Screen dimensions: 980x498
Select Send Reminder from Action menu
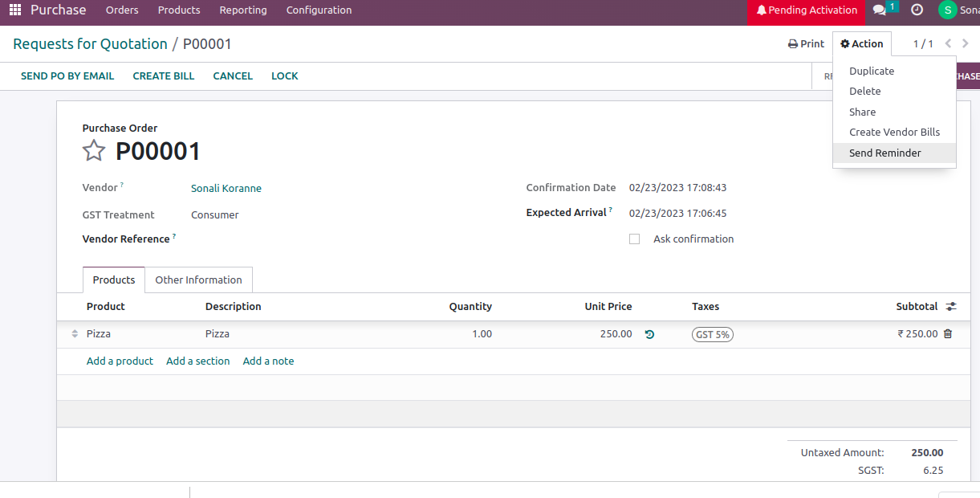coord(884,153)
